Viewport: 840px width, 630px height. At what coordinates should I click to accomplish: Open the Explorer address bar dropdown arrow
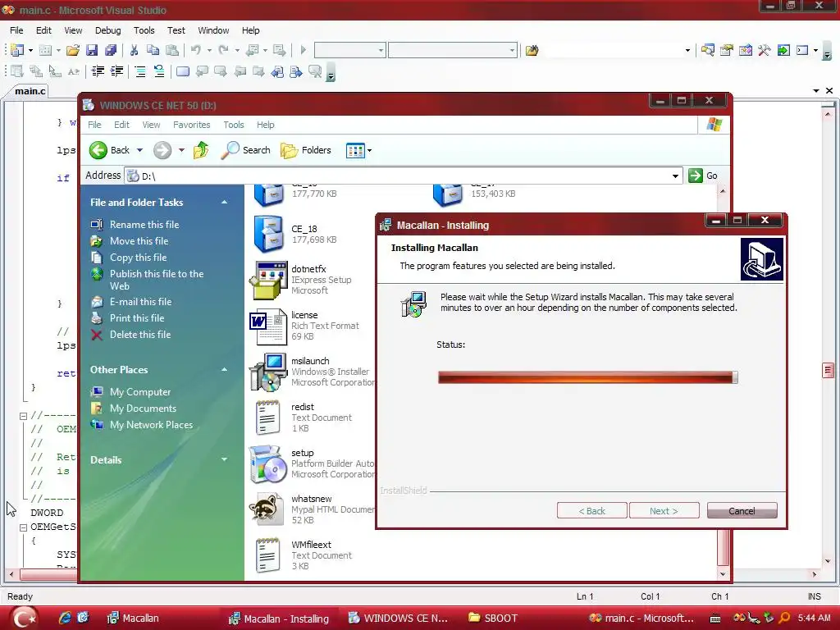[675, 176]
